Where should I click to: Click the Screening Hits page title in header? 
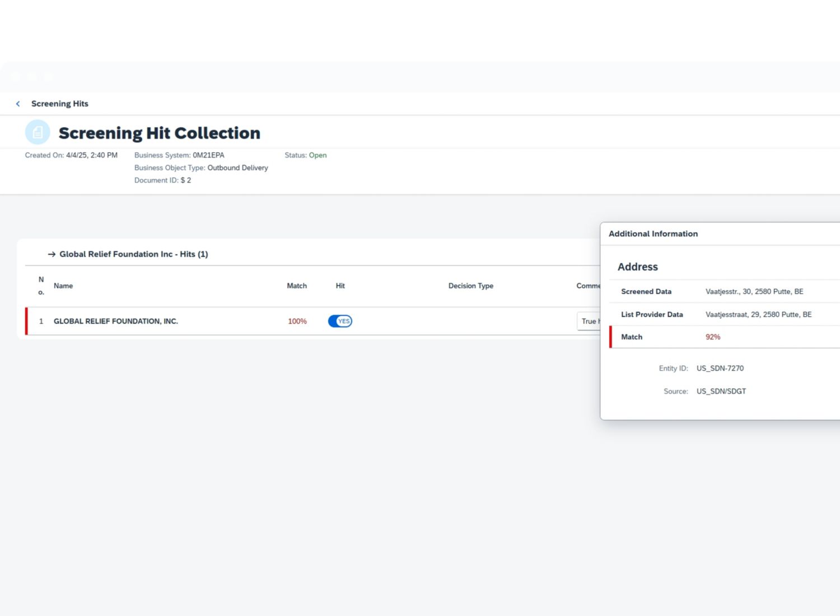(x=60, y=104)
